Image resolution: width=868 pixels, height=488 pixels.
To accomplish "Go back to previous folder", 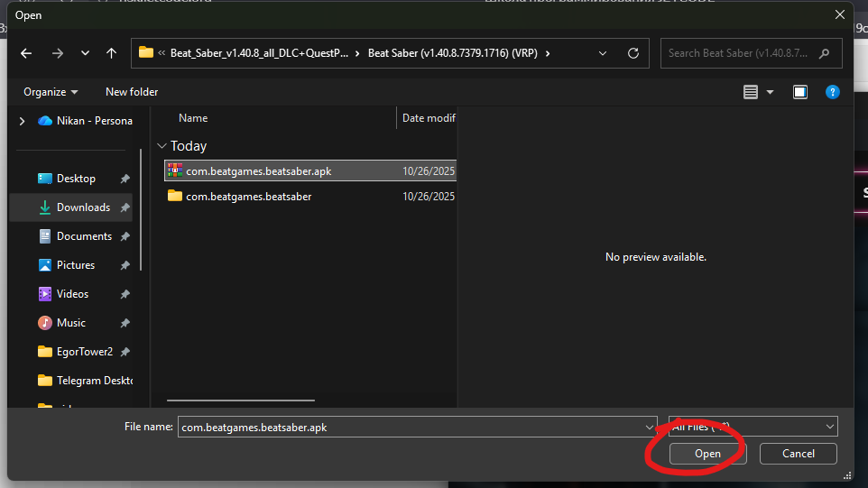I will pyautogui.click(x=26, y=53).
